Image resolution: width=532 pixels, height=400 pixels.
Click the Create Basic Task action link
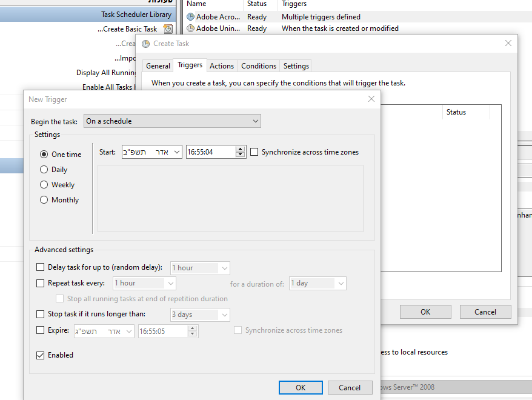click(x=127, y=29)
